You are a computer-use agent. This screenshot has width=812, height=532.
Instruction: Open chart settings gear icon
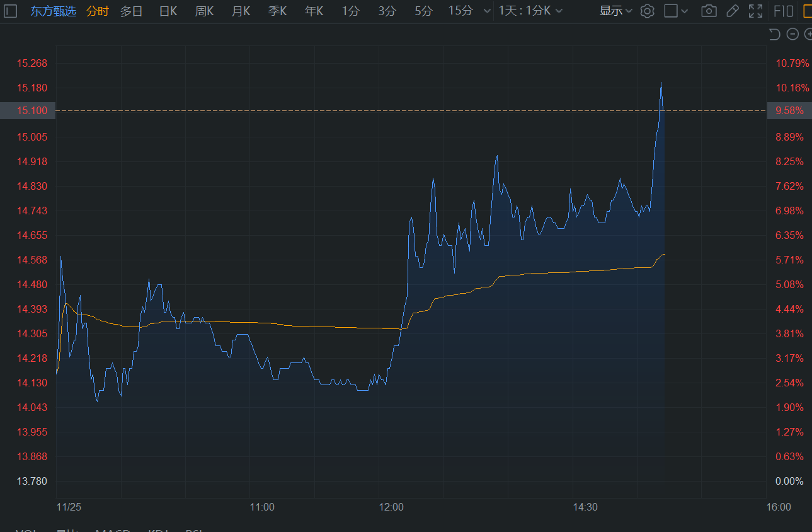click(647, 11)
